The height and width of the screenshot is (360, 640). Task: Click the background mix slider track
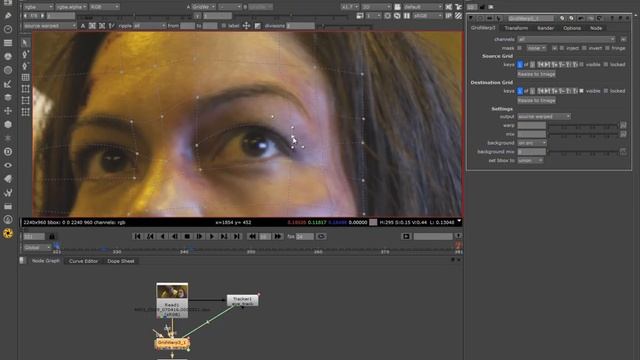(x=583, y=152)
